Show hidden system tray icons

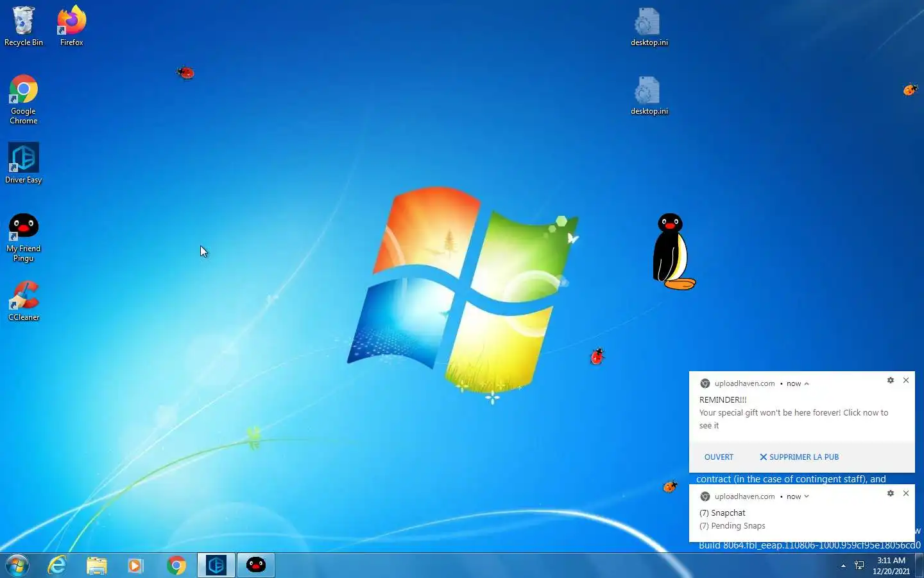(x=843, y=566)
